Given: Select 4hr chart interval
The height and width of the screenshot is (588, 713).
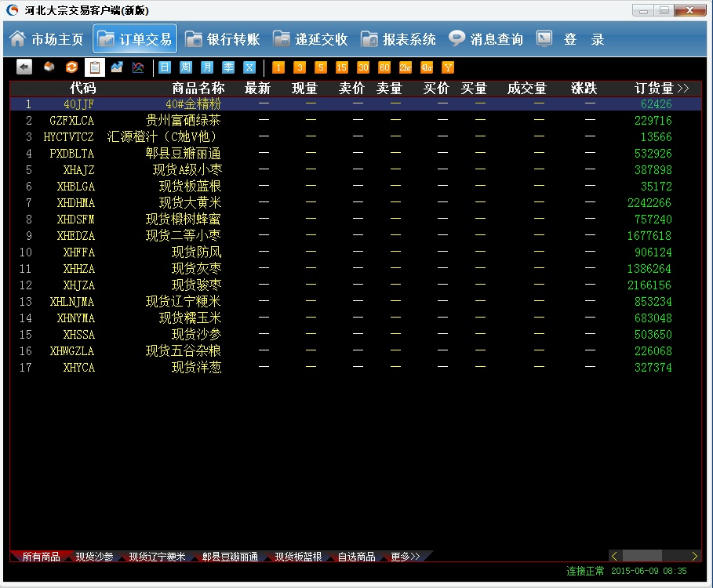Looking at the screenshot, I should click(x=427, y=67).
